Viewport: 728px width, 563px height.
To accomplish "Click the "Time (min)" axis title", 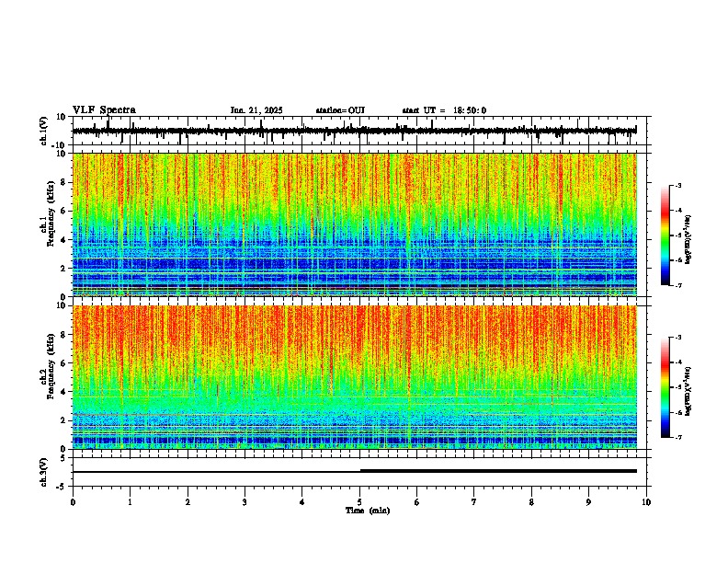I will coord(368,511).
